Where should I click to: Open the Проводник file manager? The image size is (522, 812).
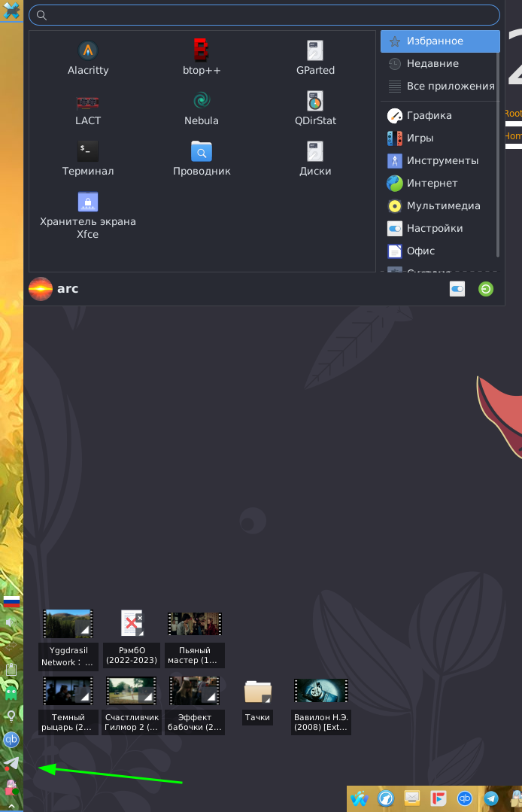click(201, 160)
